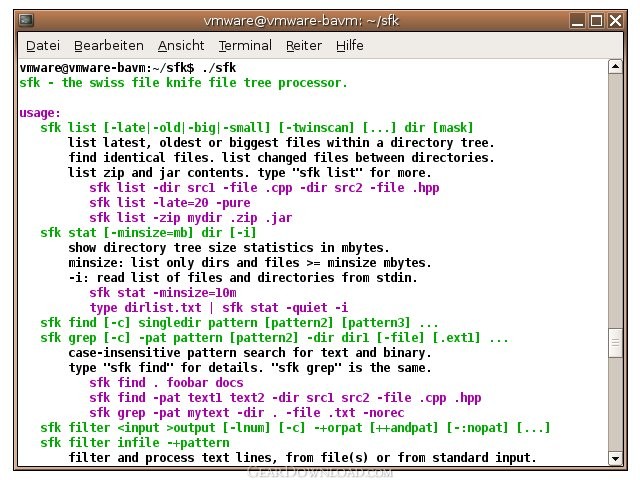This screenshot has width=640, height=480.
Task: Open the Bearbeiten menu
Action: [109, 45]
